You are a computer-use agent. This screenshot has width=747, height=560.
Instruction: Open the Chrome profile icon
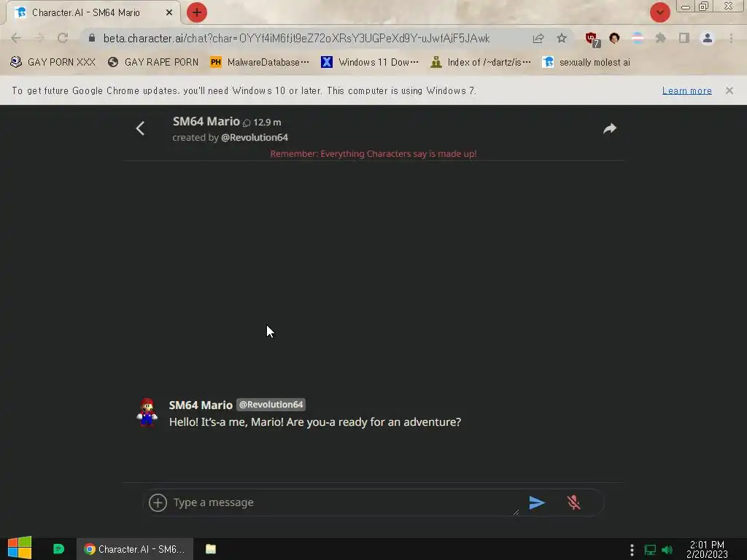tap(708, 38)
